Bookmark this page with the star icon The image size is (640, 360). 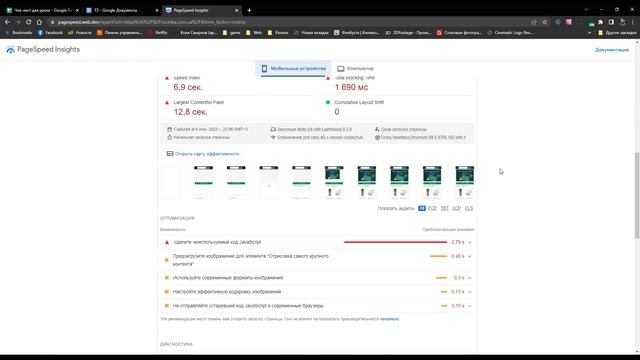click(x=544, y=22)
